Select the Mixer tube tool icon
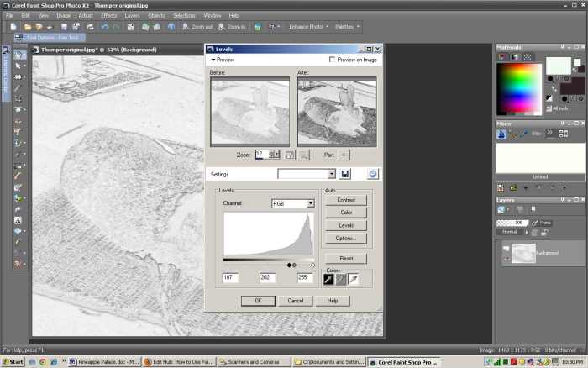The image size is (588, 368). [501, 134]
